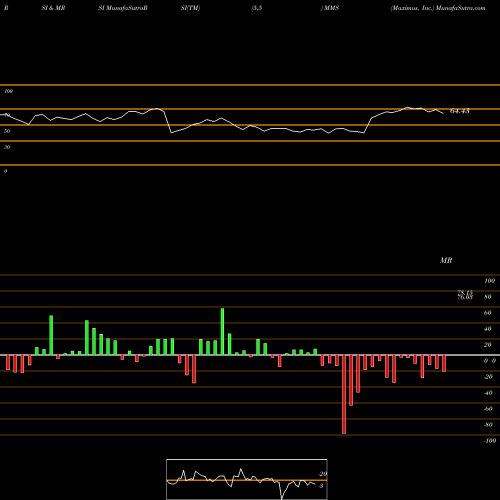Open the mini chart thumbnail at bottom

point(247,479)
